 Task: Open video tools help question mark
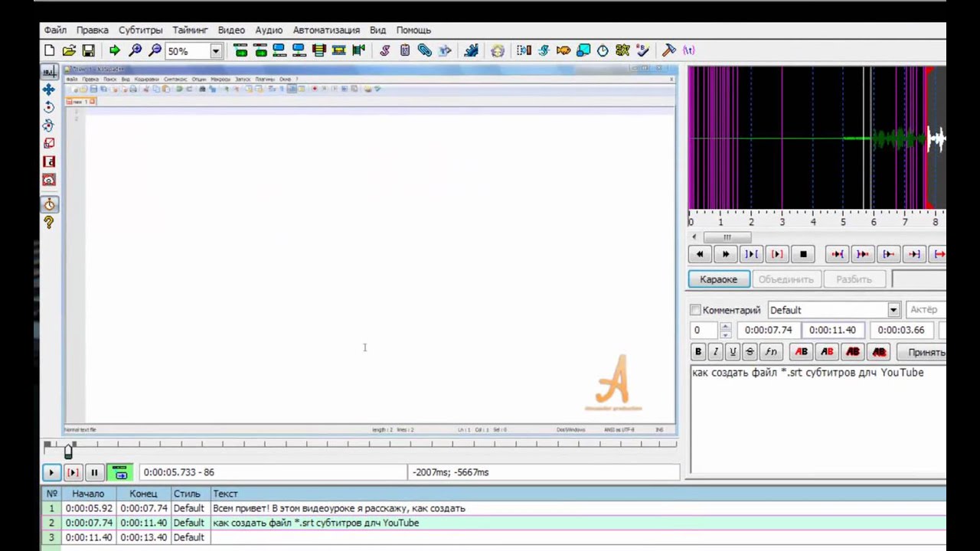[49, 223]
